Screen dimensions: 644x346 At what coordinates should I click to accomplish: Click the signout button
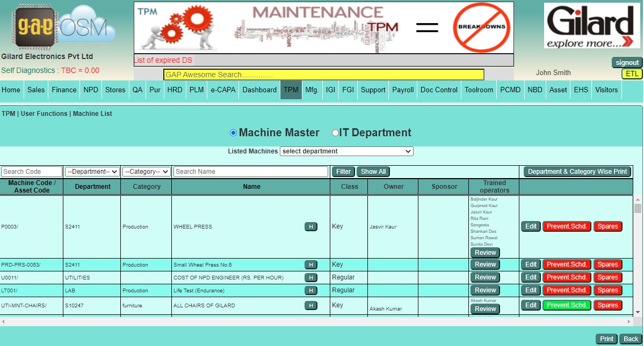point(627,63)
